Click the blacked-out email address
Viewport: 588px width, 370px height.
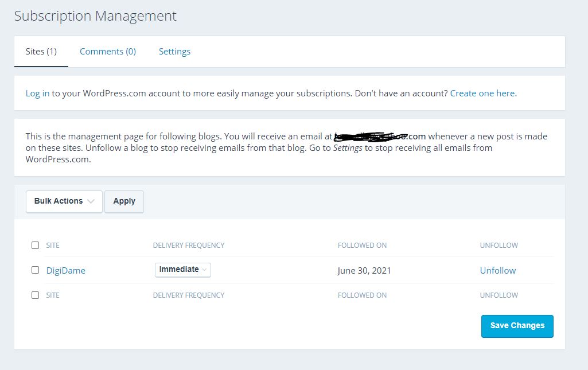click(x=380, y=137)
